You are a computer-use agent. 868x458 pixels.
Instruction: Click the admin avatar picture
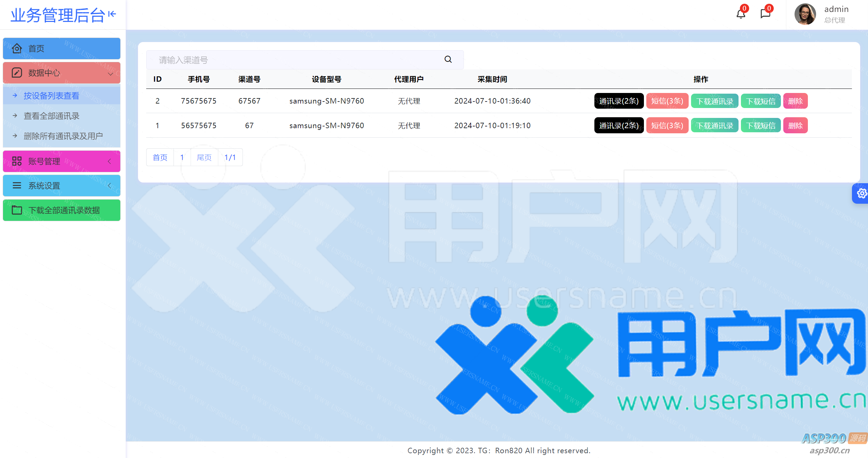tap(805, 14)
